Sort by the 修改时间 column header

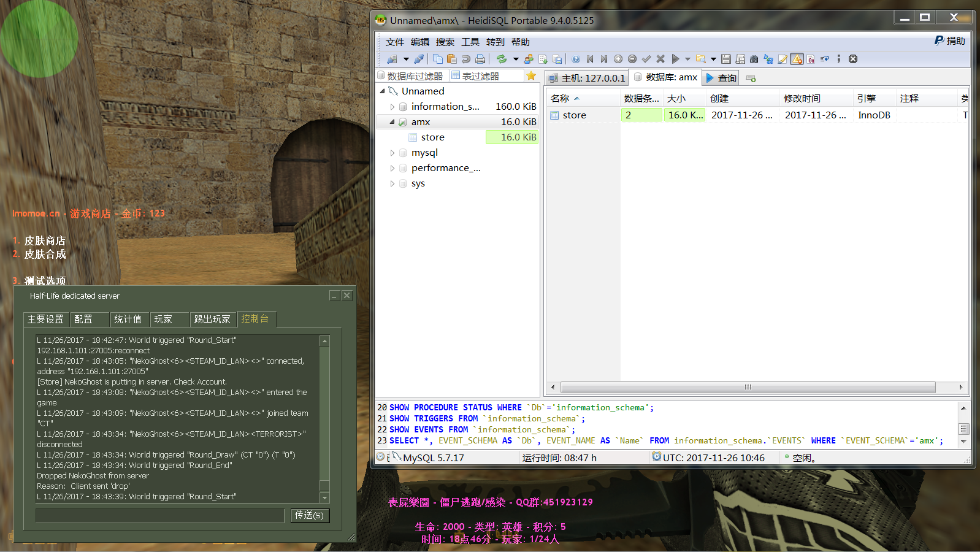coord(817,98)
